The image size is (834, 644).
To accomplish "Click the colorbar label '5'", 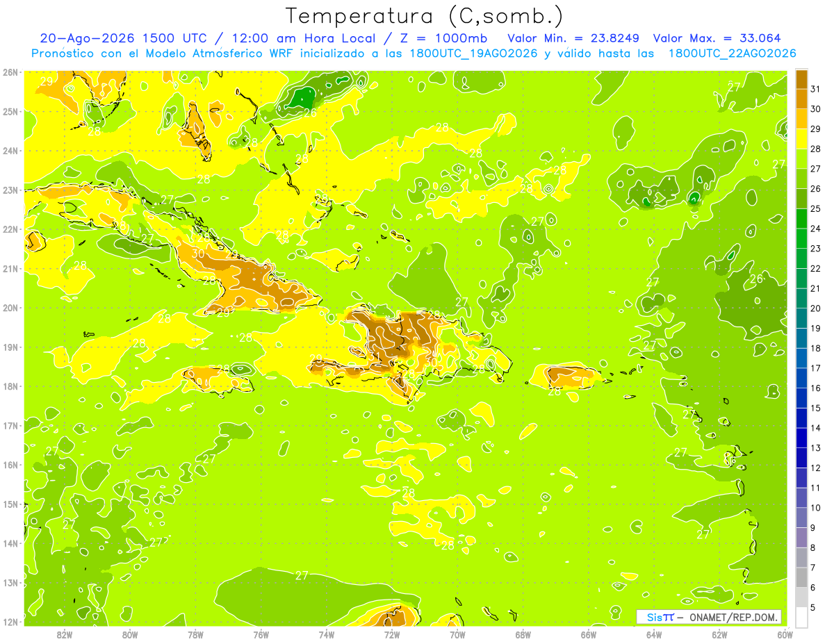I will pyautogui.click(x=814, y=608).
